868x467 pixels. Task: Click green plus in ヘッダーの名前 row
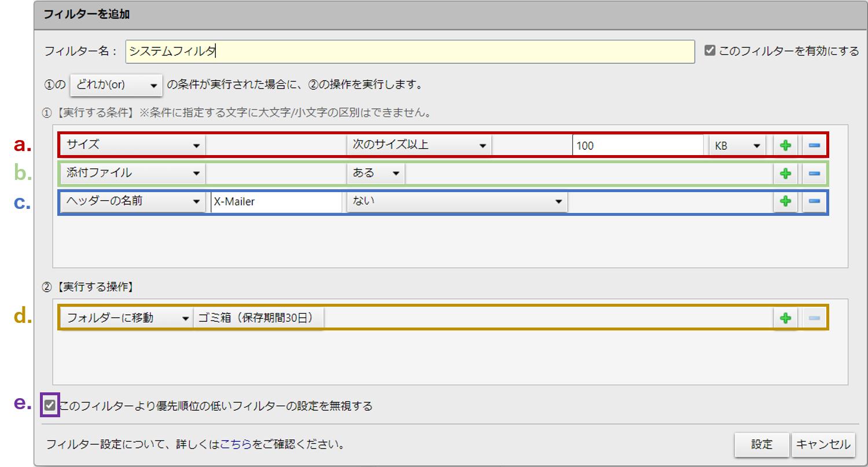(785, 201)
